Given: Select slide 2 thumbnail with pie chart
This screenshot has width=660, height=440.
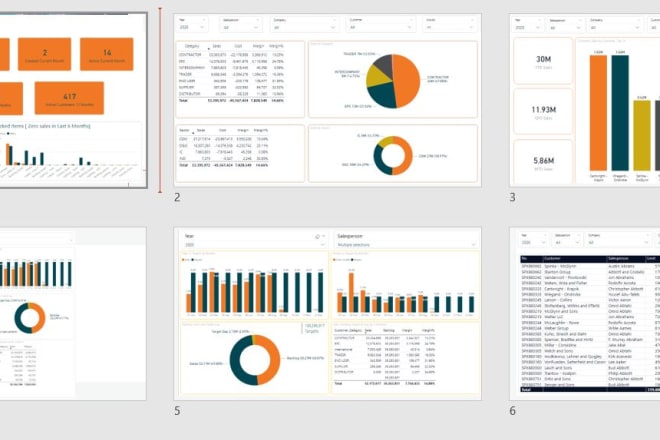Looking at the screenshot, I should point(327,100).
